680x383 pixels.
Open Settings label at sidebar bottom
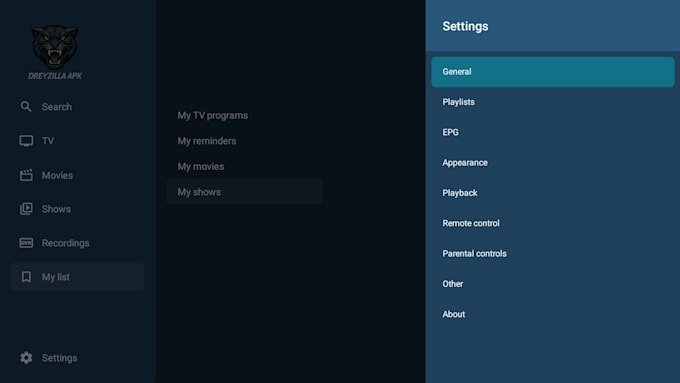59,358
